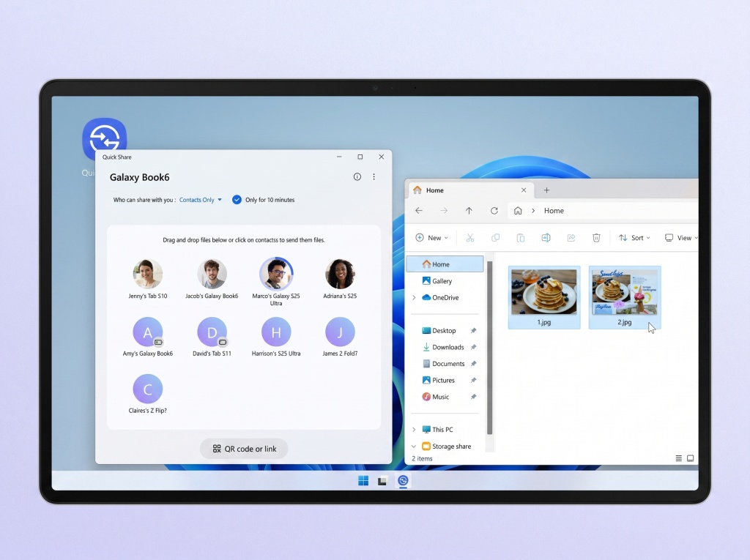Click the navigation pane scrollbar

click(489, 348)
